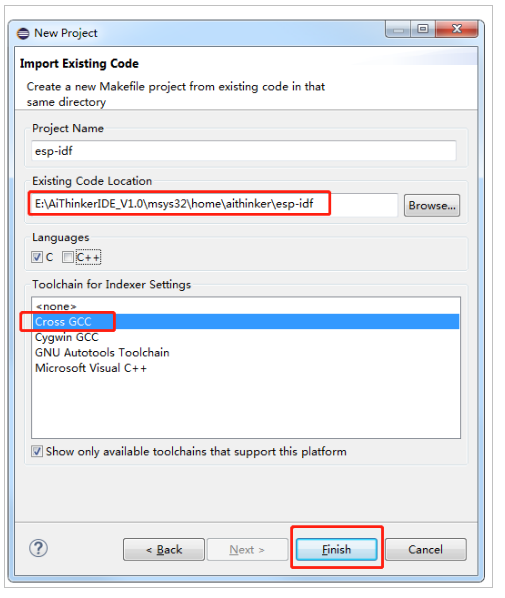Click the Project Name text field
The image size is (505, 598).
point(244,151)
